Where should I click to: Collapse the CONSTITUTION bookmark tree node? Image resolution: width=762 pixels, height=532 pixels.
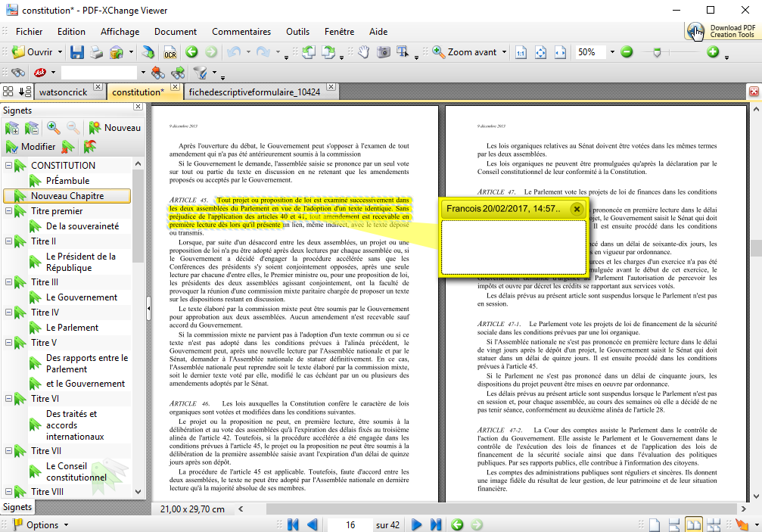tap(9, 166)
